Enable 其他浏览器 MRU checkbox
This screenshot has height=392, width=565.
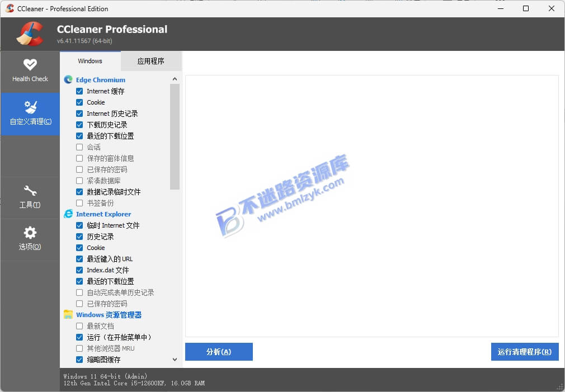[x=79, y=348]
